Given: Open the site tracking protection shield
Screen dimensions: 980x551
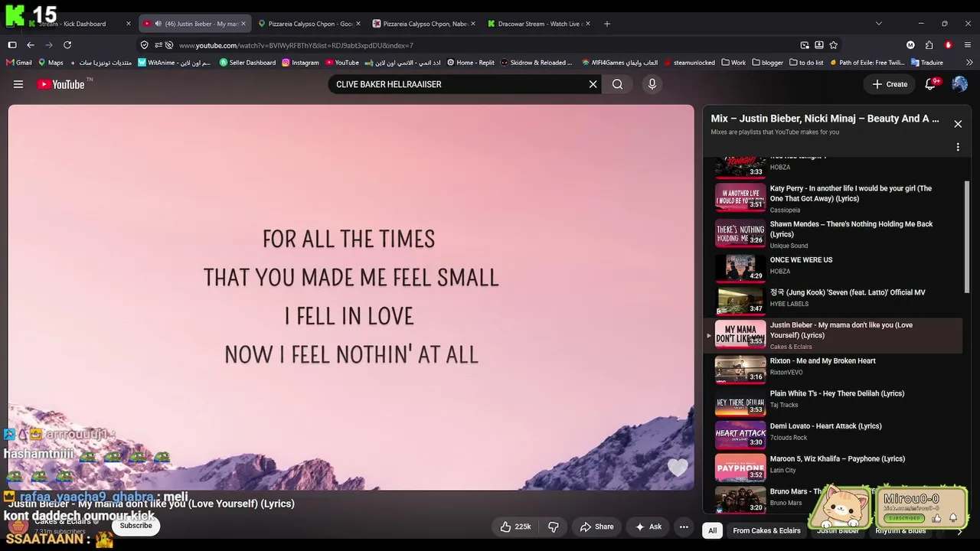Looking at the screenshot, I should (x=144, y=45).
